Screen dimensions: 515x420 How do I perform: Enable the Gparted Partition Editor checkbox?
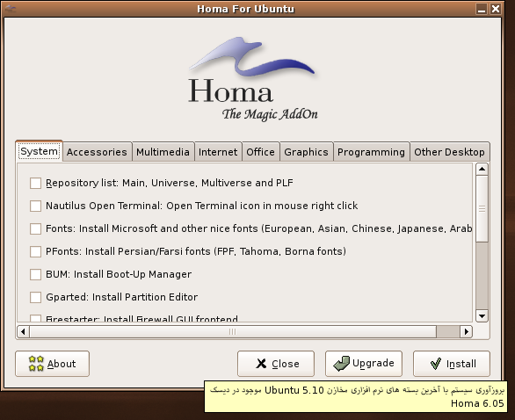[x=35, y=297]
